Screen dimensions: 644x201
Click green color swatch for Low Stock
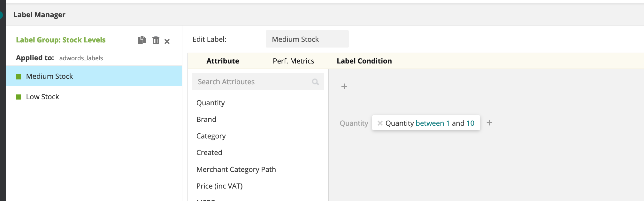[19, 97]
